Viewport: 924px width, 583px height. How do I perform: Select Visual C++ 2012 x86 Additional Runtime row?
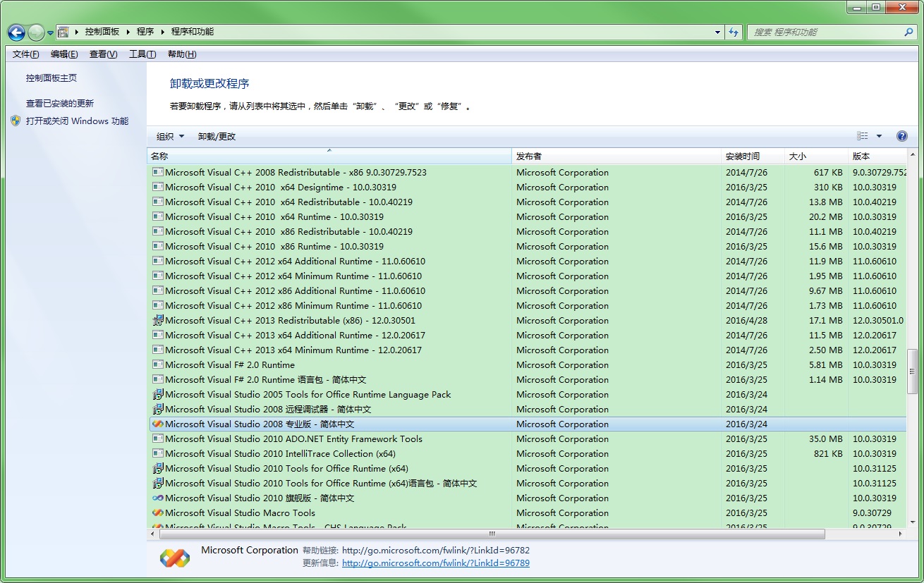coord(527,290)
